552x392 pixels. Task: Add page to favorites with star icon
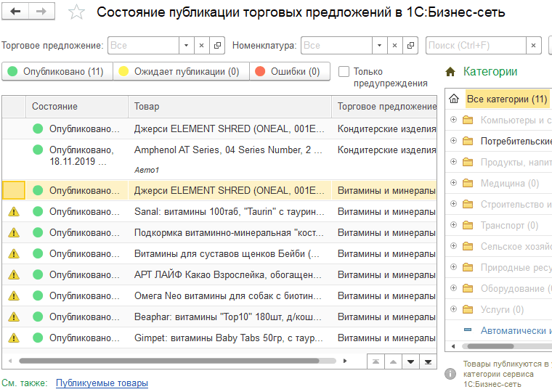click(76, 13)
